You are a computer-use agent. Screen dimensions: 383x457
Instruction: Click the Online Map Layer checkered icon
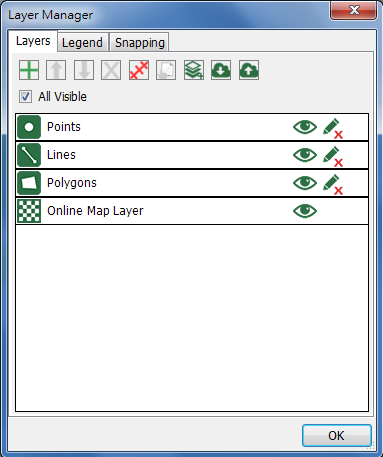[x=29, y=211]
